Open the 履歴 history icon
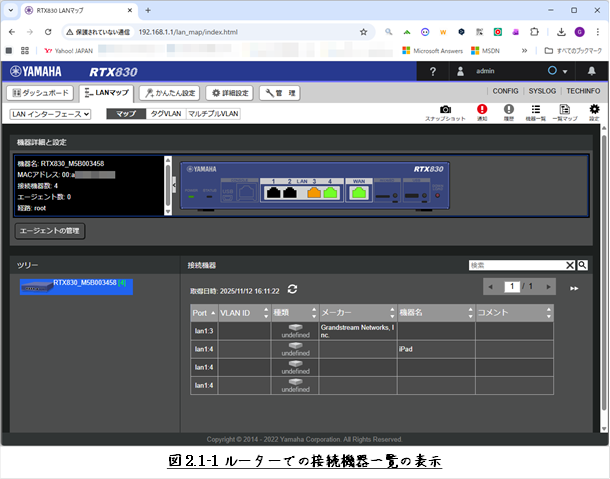This screenshot has width=610, height=479. [x=508, y=110]
